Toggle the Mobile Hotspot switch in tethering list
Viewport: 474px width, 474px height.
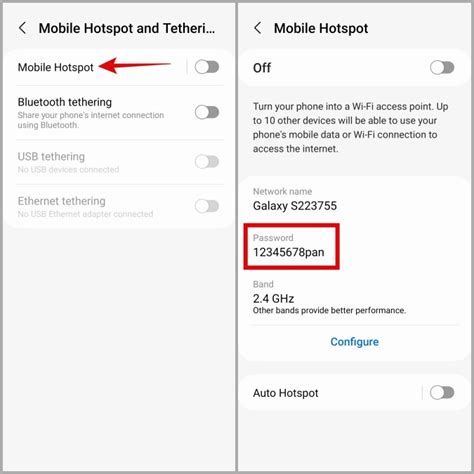(207, 67)
